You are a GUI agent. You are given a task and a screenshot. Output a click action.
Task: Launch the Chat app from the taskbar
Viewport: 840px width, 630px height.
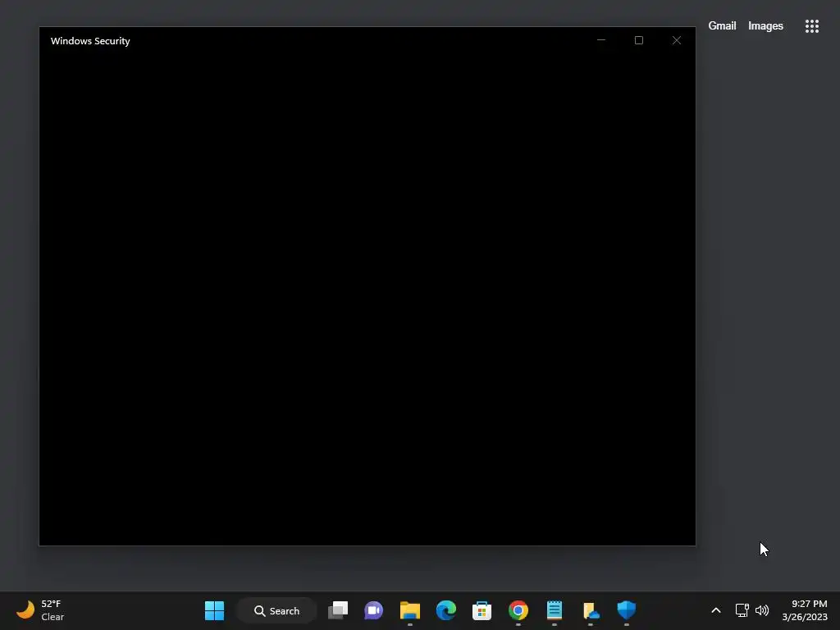coord(373,610)
